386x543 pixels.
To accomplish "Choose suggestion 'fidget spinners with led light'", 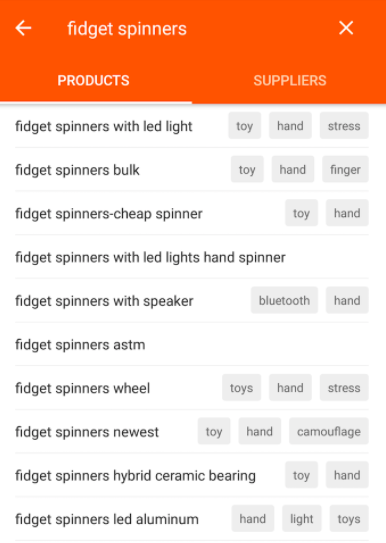I will pyautogui.click(x=104, y=126).
